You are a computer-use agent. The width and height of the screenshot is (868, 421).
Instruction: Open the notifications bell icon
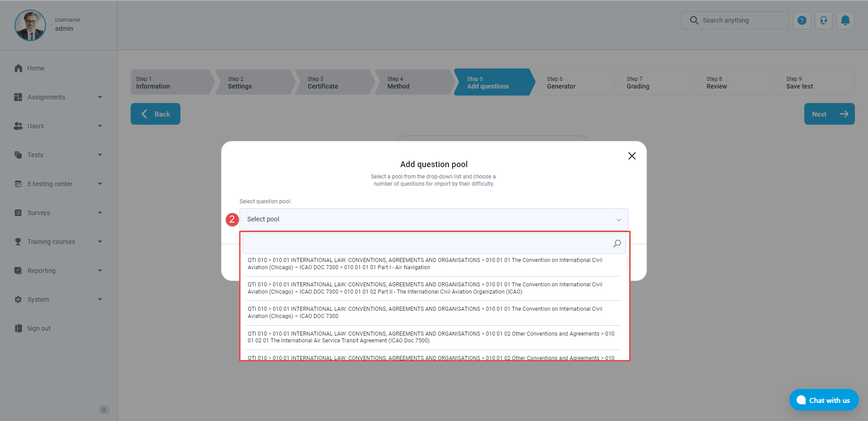tap(845, 20)
